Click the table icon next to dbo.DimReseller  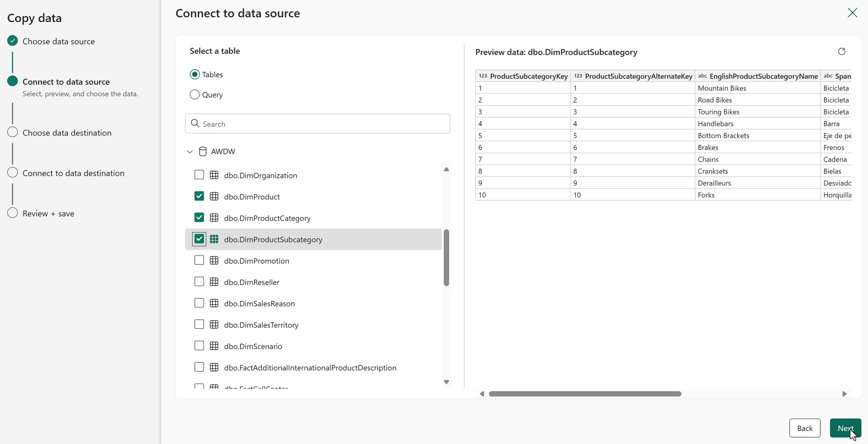[x=214, y=282]
